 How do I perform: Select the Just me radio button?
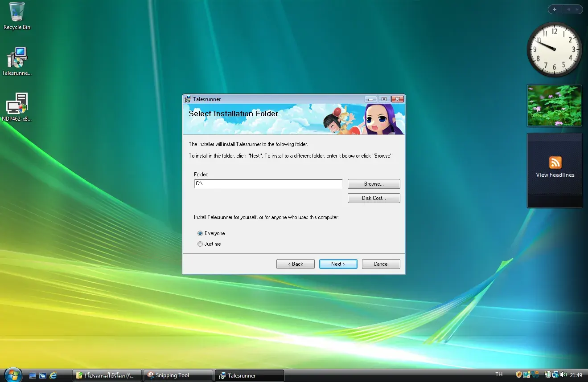pyautogui.click(x=200, y=244)
